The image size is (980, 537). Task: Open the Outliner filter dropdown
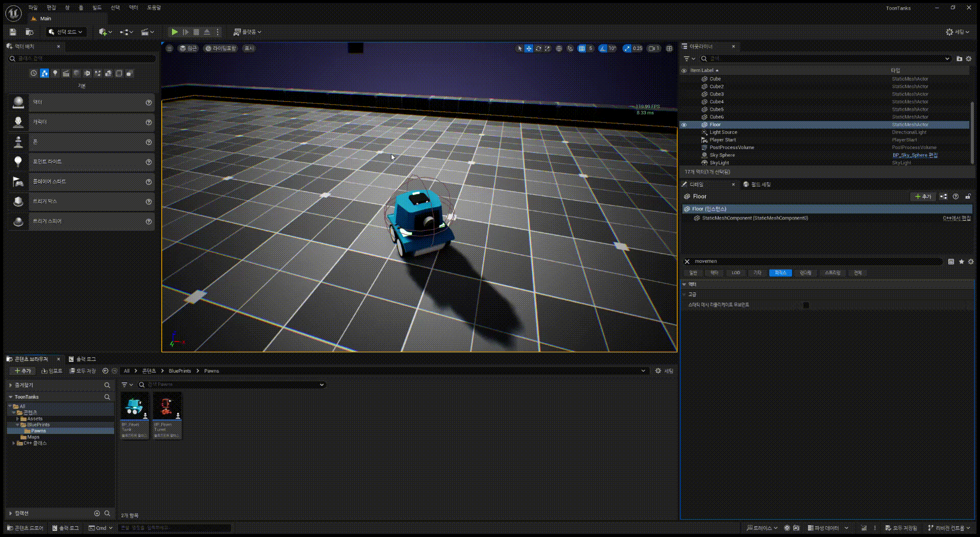click(690, 59)
